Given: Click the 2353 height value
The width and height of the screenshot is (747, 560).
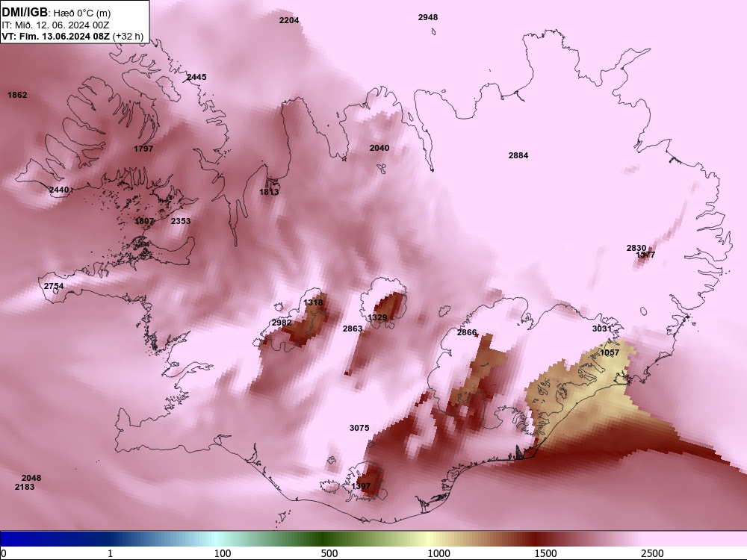Looking at the screenshot, I should (x=181, y=221).
